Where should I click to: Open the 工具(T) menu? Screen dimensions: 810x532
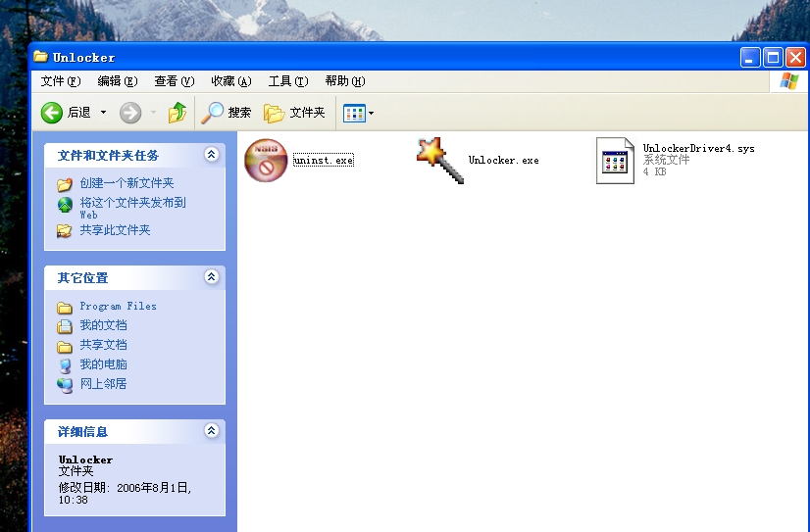287,81
